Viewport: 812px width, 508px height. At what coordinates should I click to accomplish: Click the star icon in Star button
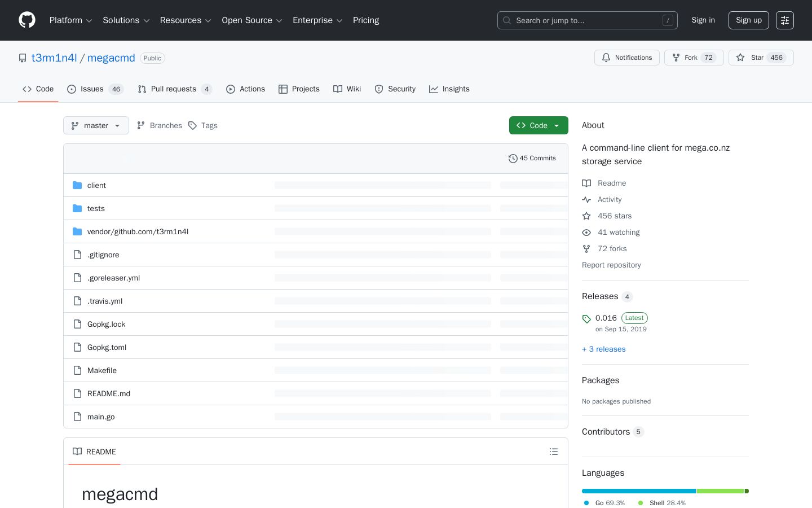tap(740, 58)
